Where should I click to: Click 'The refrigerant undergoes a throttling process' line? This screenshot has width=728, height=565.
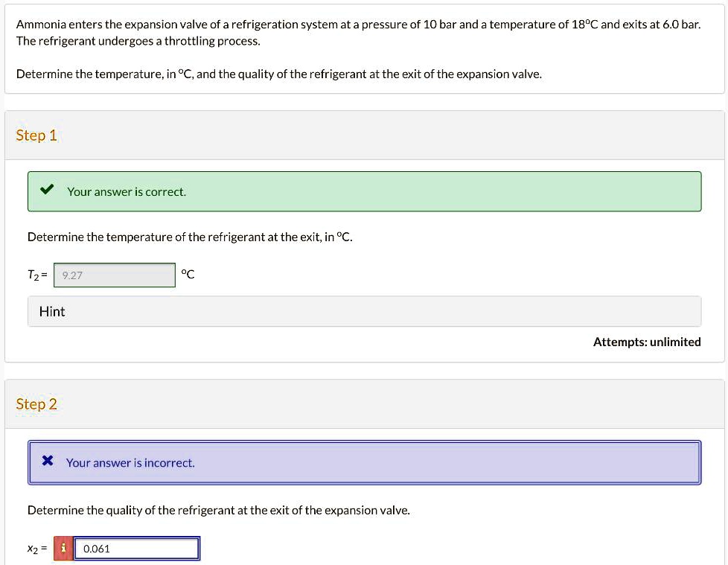coord(138,41)
